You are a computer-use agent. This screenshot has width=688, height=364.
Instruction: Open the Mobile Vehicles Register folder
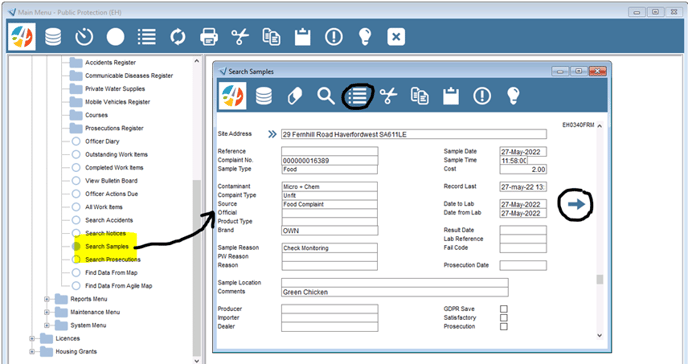pos(118,102)
